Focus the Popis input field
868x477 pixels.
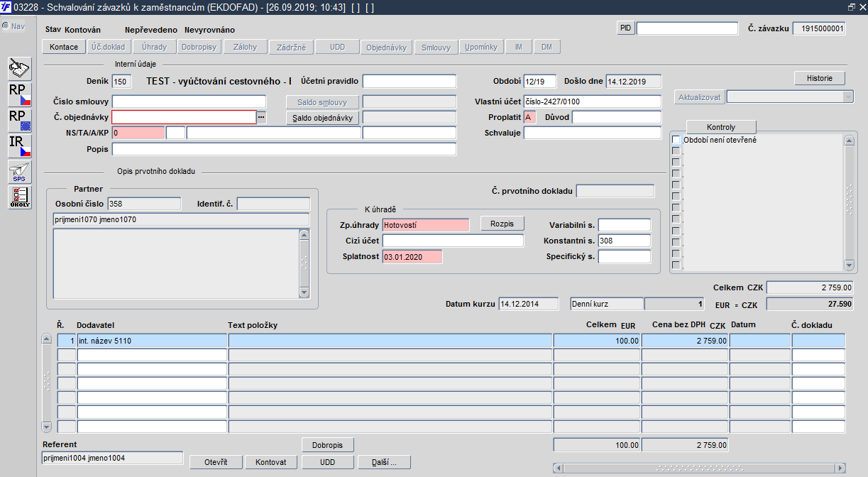coord(284,149)
